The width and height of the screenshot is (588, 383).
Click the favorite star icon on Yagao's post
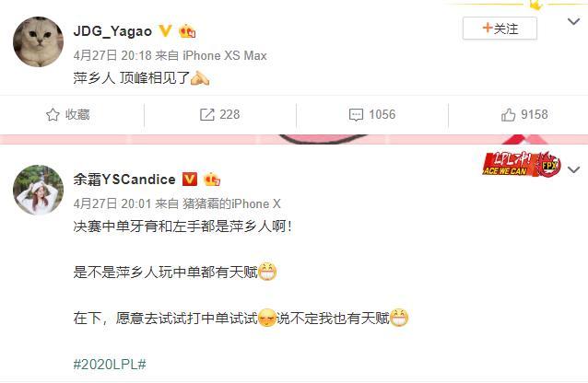(53, 115)
